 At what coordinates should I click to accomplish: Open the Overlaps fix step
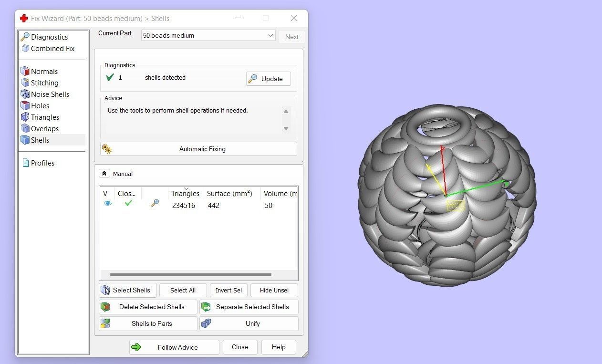pyautogui.click(x=39, y=129)
